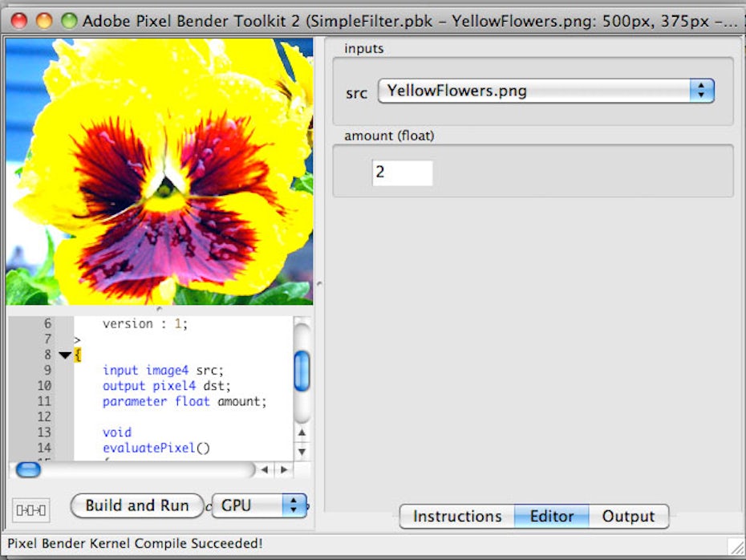Click the vertical splitter handle beside the preview

tap(319, 282)
